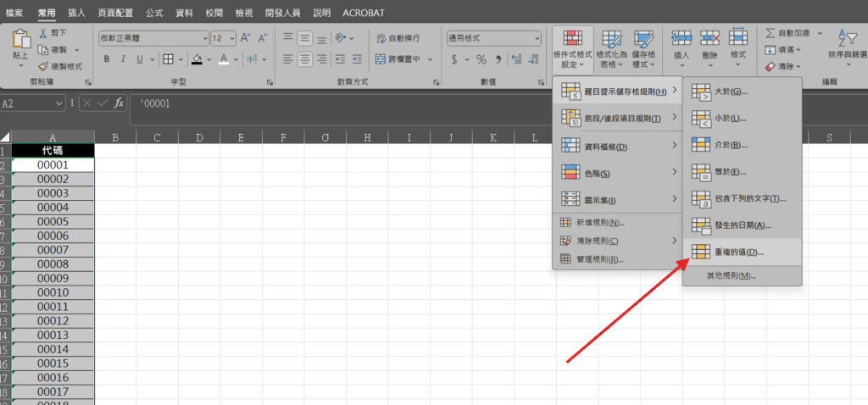Open the font name dropdown
This screenshot has width=868, height=405.
click(x=204, y=38)
